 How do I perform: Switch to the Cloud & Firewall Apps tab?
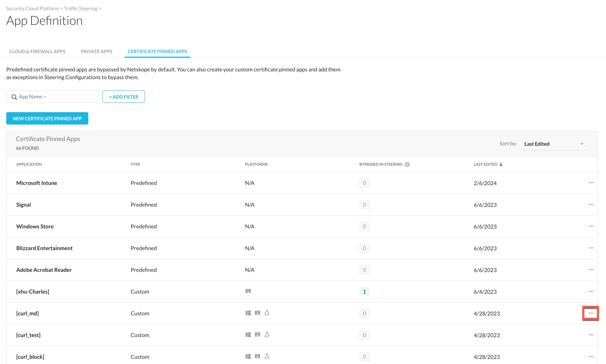pos(37,51)
